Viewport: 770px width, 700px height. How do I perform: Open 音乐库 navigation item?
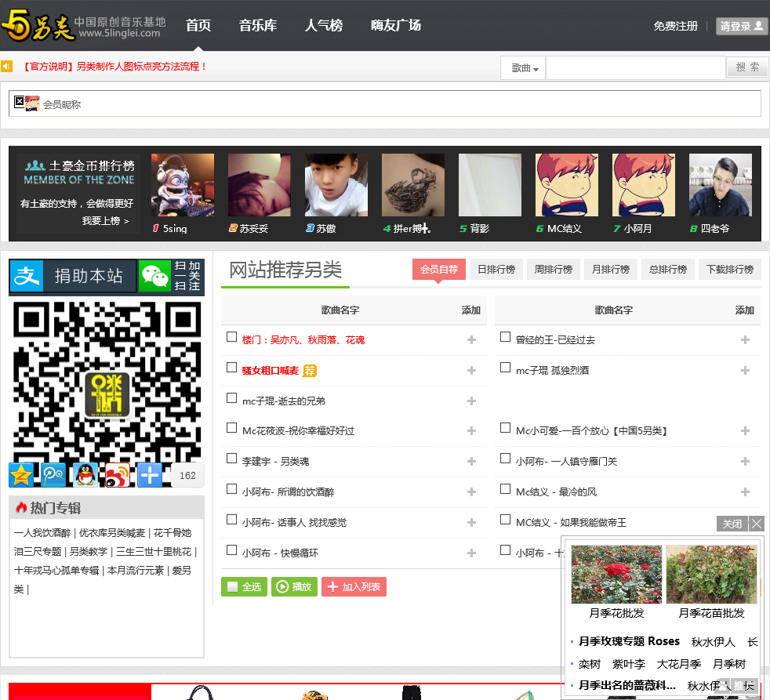tap(258, 26)
